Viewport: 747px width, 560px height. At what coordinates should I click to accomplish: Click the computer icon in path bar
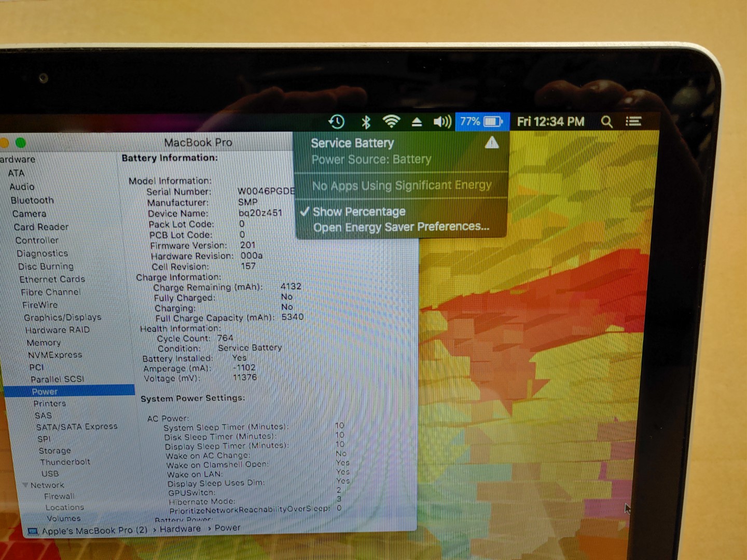click(33, 531)
